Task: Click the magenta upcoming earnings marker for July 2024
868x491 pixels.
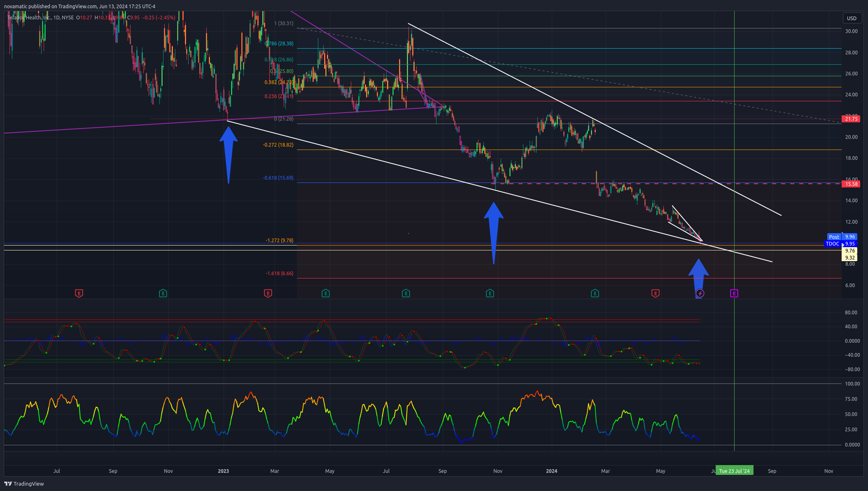Action: click(x=734, y=293)
